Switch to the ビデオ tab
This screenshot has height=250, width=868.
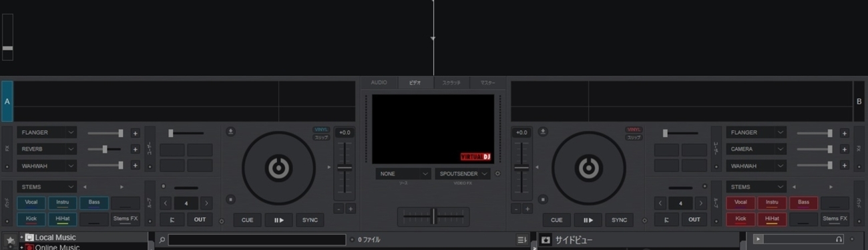[415, 83]
